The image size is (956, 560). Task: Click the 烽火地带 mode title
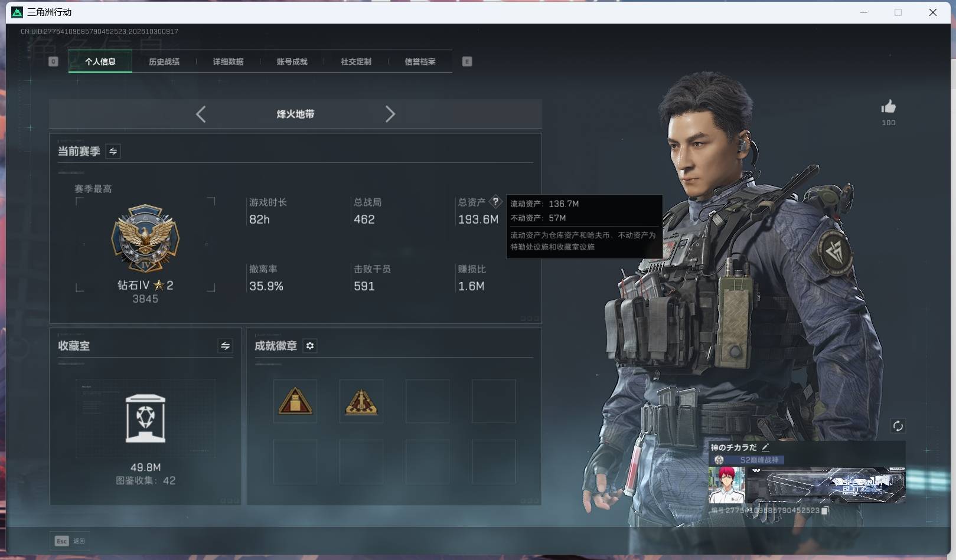[x=295, y=114]
